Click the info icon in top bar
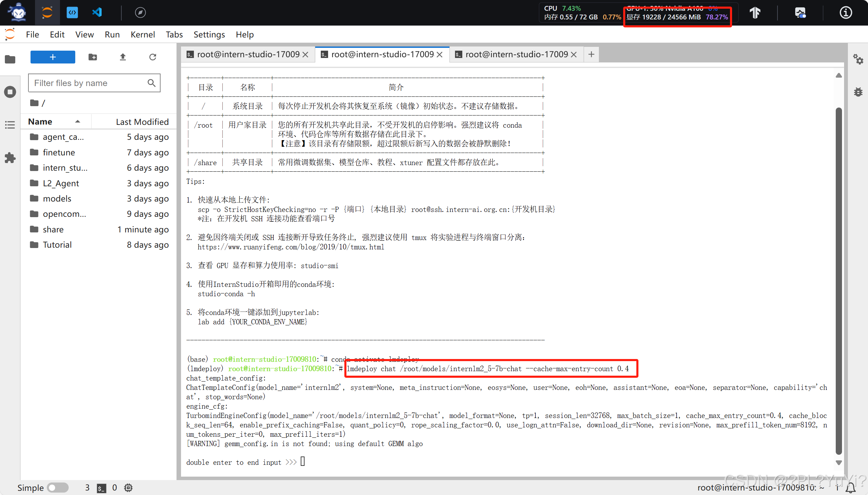This screenshot has height=495, width=868. pyautogui.click(x=845, y=12)
